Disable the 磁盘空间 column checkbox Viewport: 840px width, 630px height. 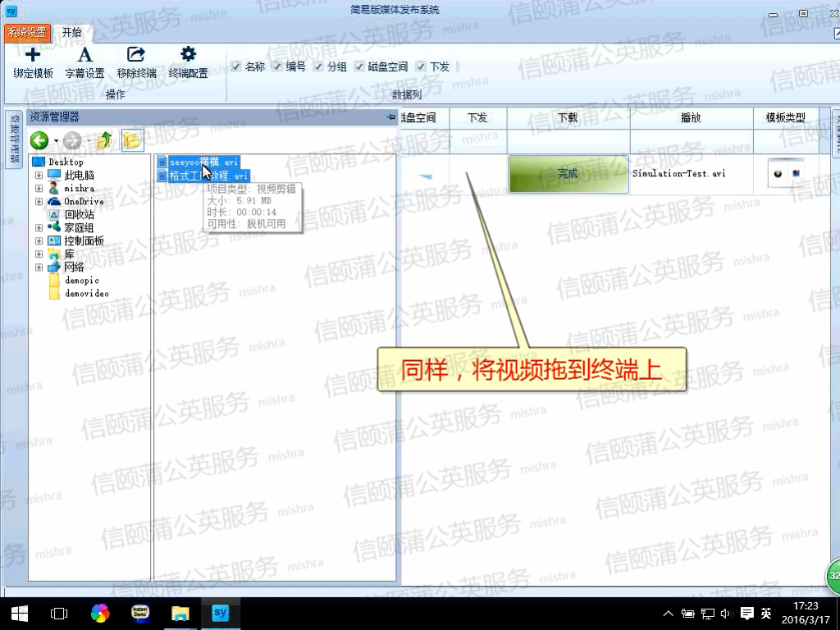coord(359,66)
